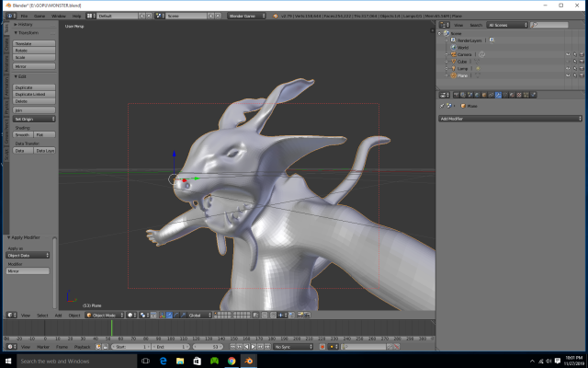The width and height of the screenshot is (588, 368).
Task: Click the timeline play animation button
Action: click(254, 347)
